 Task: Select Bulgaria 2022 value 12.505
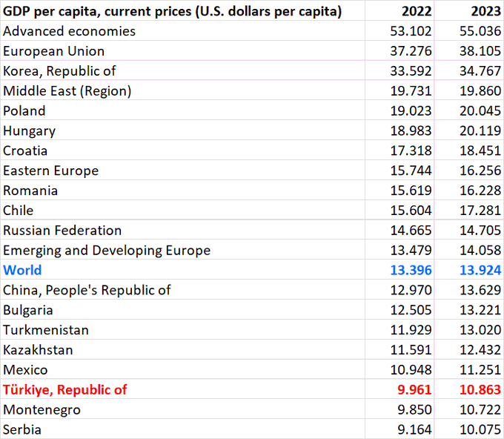(x=411, y=311)
